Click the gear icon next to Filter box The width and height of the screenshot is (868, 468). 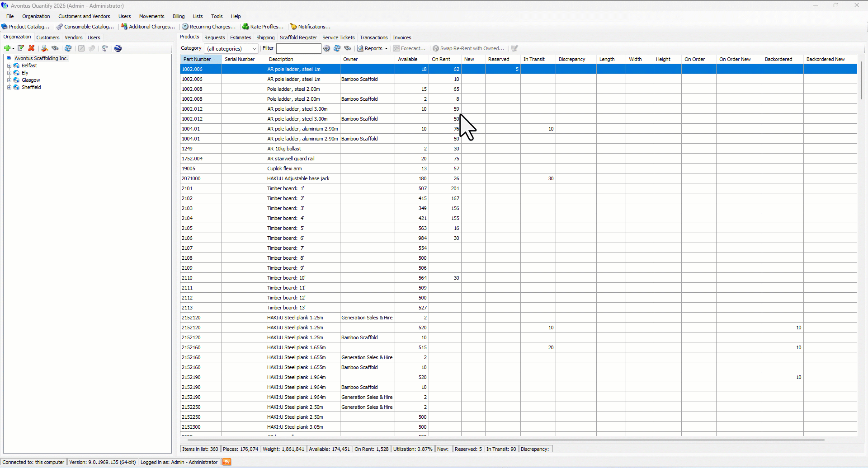[x=327, y=48]
